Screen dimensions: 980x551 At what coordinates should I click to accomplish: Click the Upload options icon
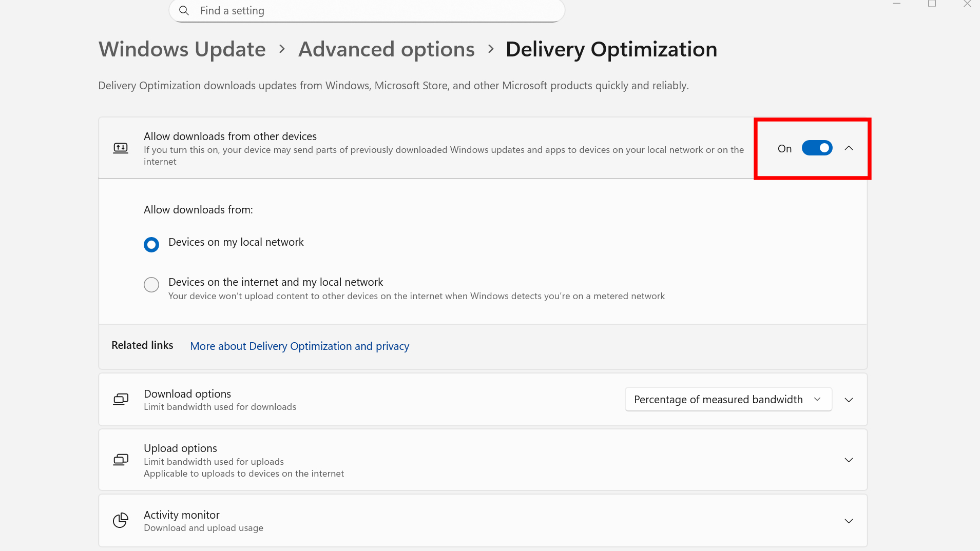point(121,460)
